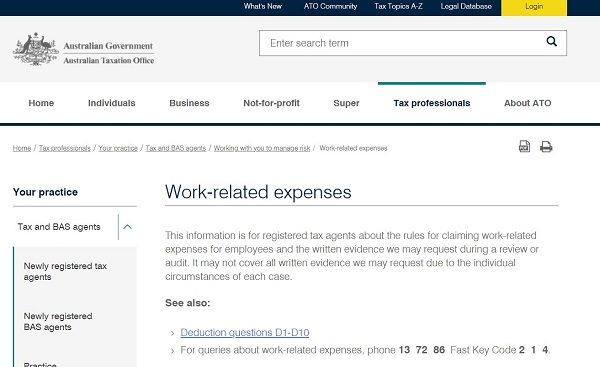The height and width of the screenshot is (367, 600).
Task: Select the Tax professionals navigation tab
Action: tap(432, 103)
